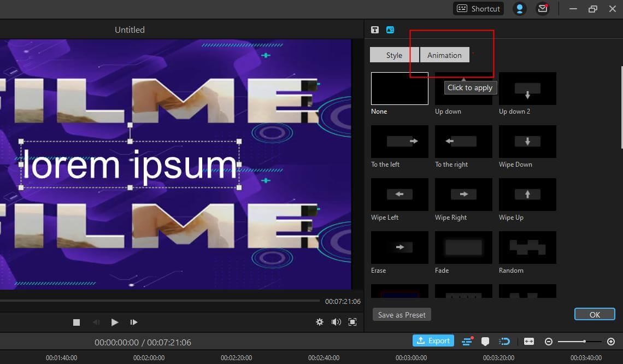Open preview settings gear icon
The width and height of the screenshot is (623, 364).
[x=320, y=322]
